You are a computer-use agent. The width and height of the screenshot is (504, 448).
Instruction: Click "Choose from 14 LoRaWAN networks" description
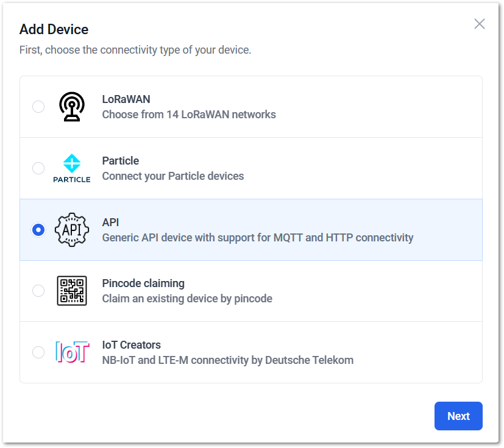click(x=189, y=115)
